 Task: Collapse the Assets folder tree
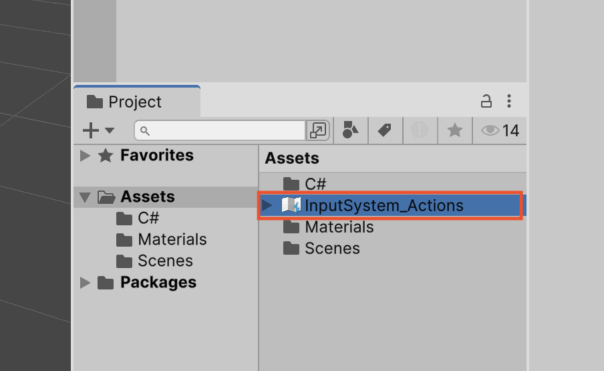[85, 197]
